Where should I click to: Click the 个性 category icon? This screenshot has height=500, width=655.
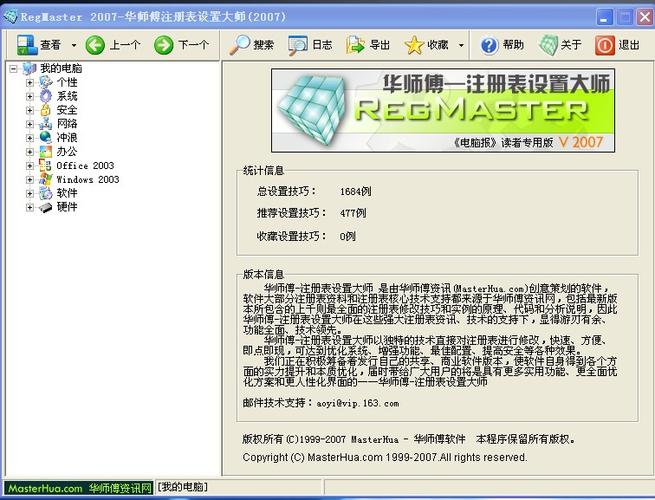(x=46, y=82)
